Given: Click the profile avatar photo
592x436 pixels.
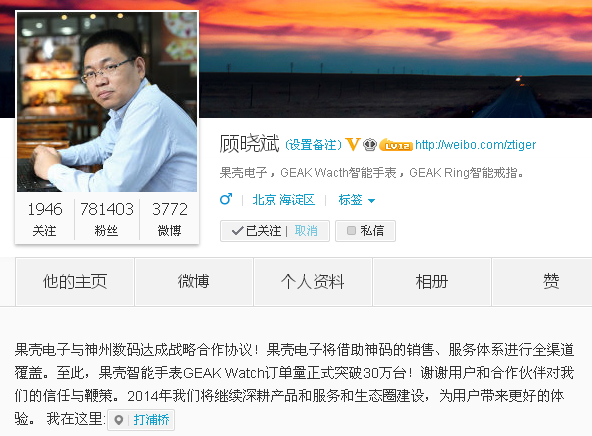Looking at the screenshot, I should [107, 102].
